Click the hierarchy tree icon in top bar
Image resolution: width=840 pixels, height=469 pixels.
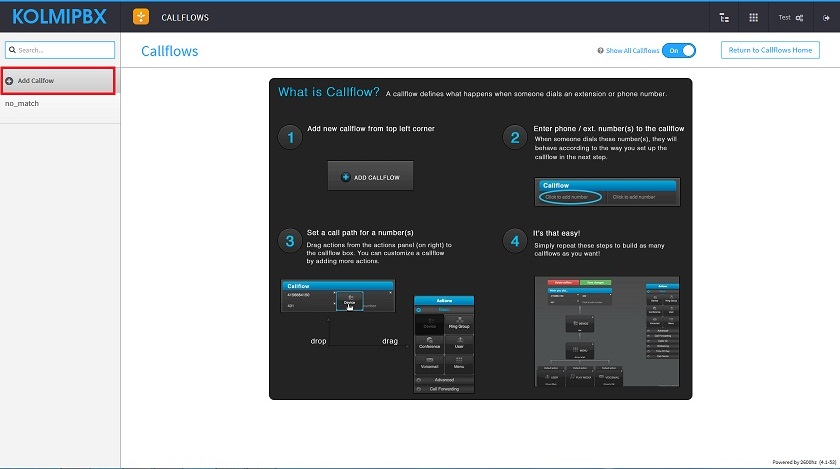[724, 17]
